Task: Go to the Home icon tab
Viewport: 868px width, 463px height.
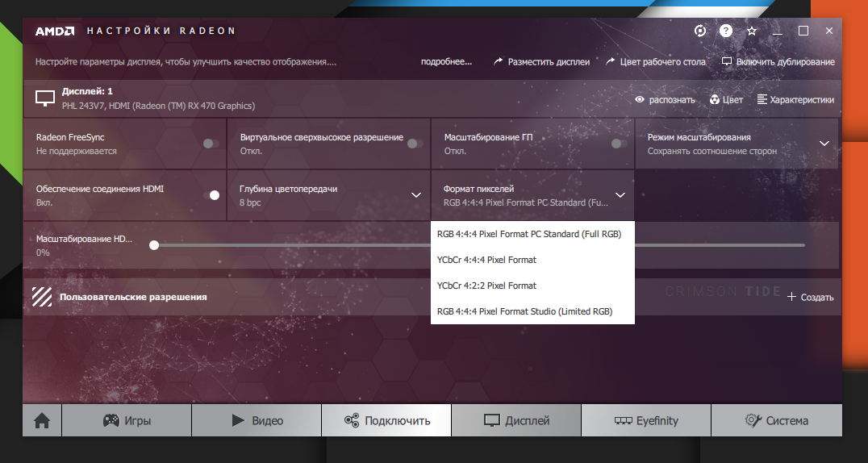Action: point(42,421)
